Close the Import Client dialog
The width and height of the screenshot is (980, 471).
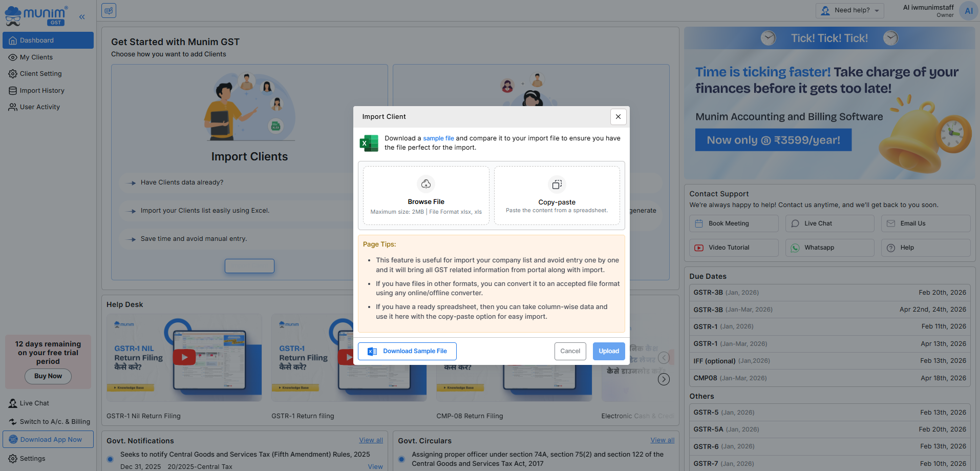point(618,117)
